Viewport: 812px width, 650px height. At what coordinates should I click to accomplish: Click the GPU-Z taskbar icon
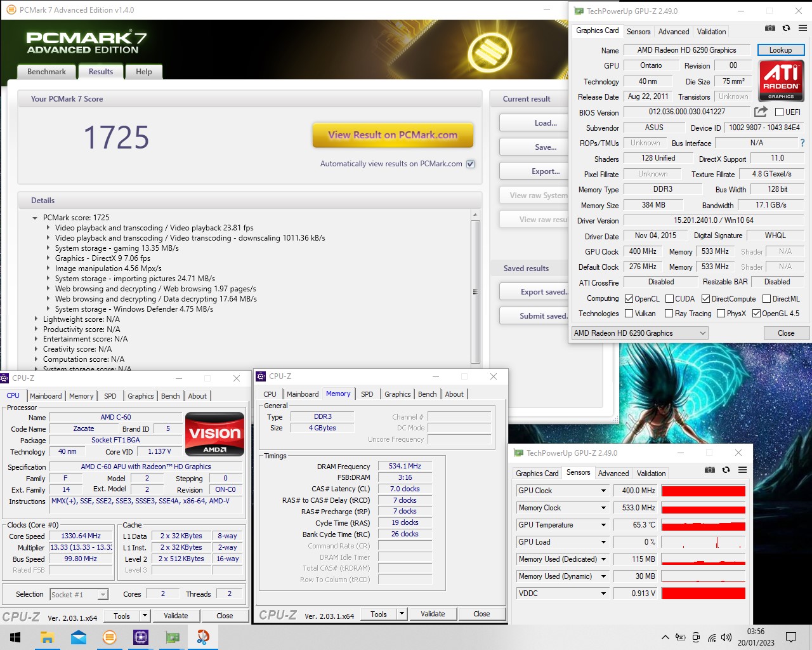tap(172, 637)
